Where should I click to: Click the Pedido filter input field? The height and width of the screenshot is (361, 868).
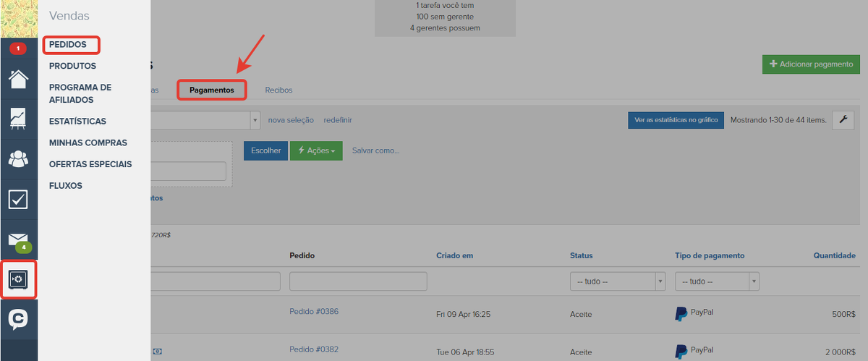point(358,281)
